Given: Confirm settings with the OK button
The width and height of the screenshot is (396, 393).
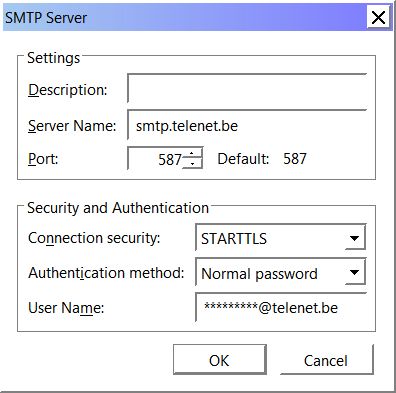Looking at the screenshot, I should tap(220, 360).
